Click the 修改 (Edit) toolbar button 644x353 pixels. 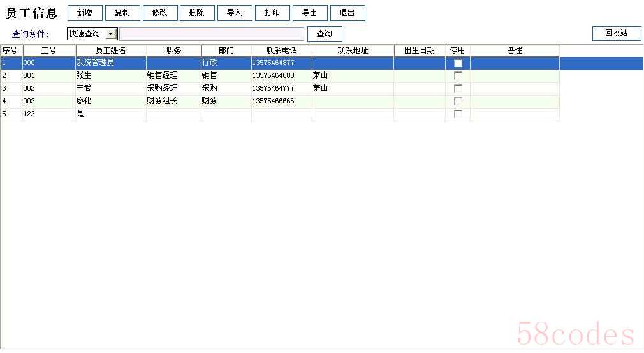coord(160,13)
